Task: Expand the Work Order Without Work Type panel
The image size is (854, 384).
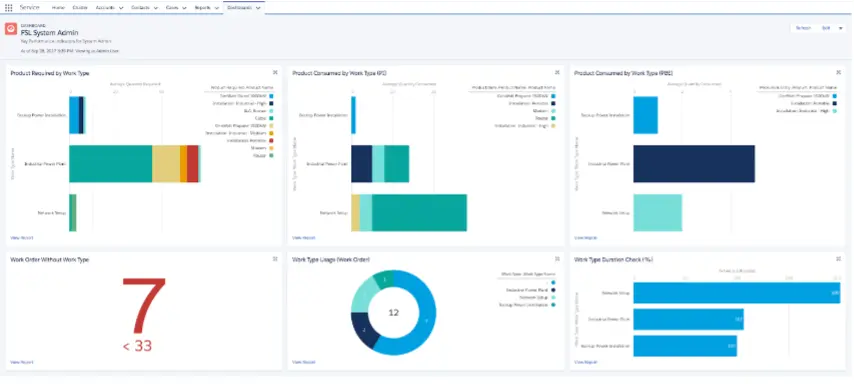Action: point(275,259)
